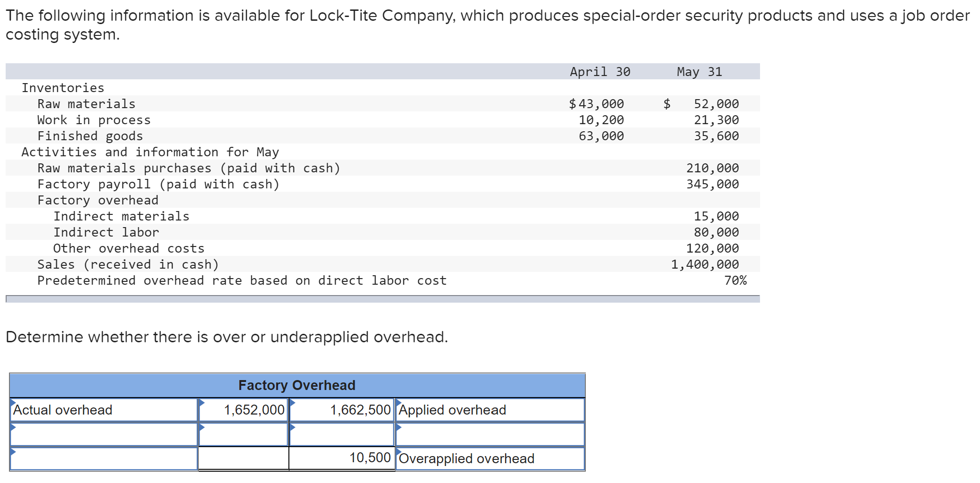Click the Work in process row label

pos(94,120)
